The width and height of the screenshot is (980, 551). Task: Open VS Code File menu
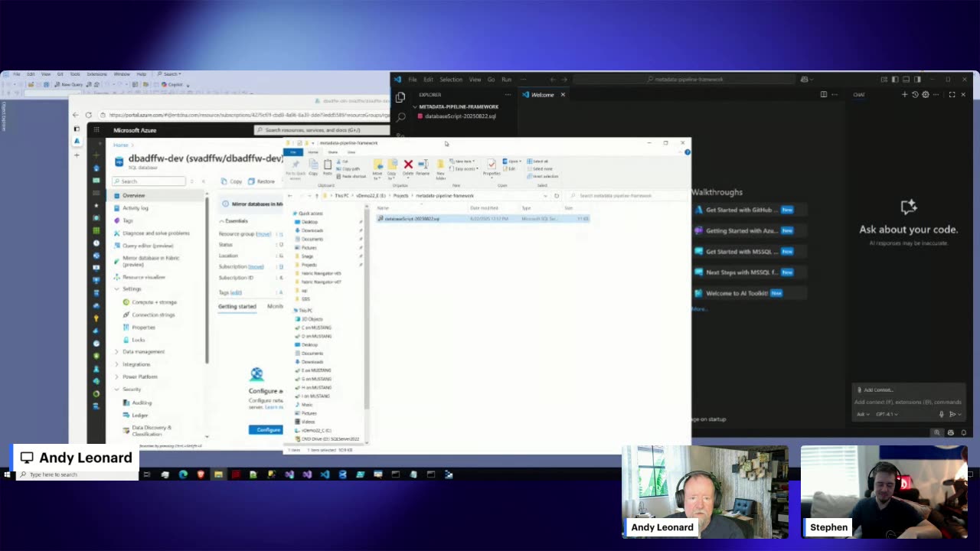click(413, 80)
